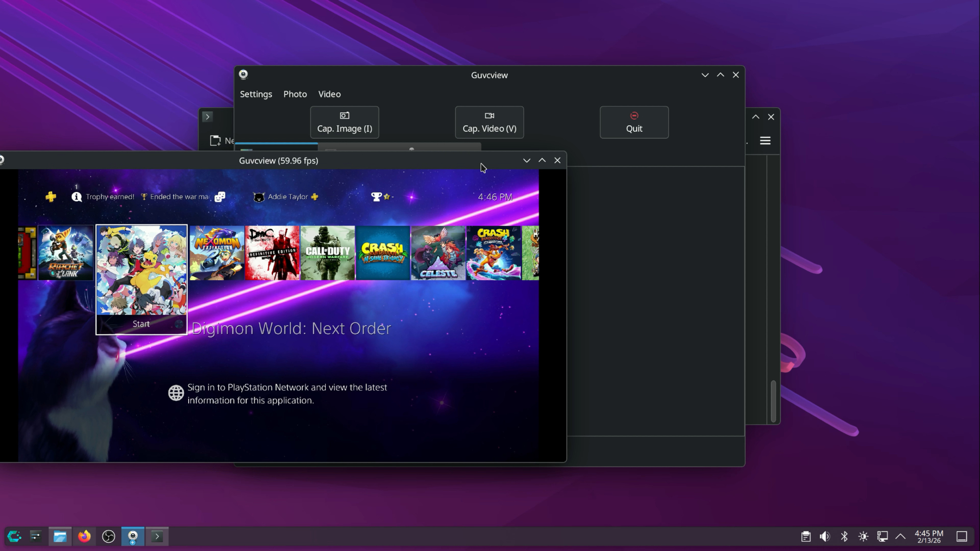Click the background window's vertical scrollbar

(773, 401)
